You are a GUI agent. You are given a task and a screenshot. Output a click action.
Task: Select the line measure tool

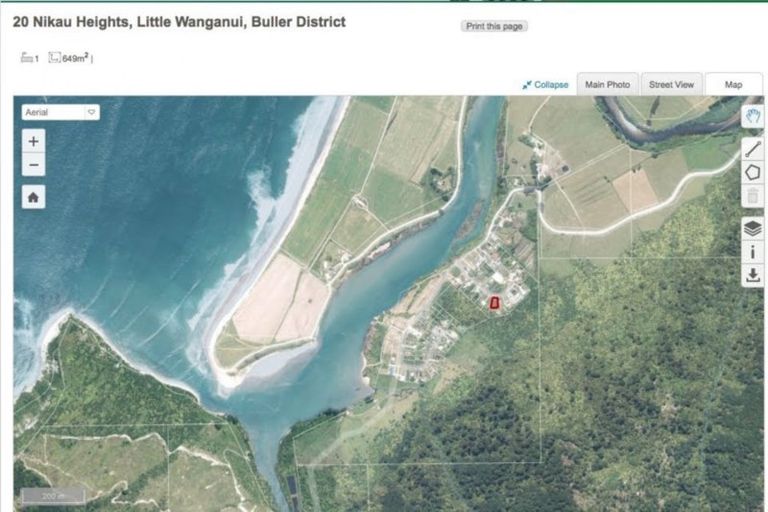(x=753, y=149)
